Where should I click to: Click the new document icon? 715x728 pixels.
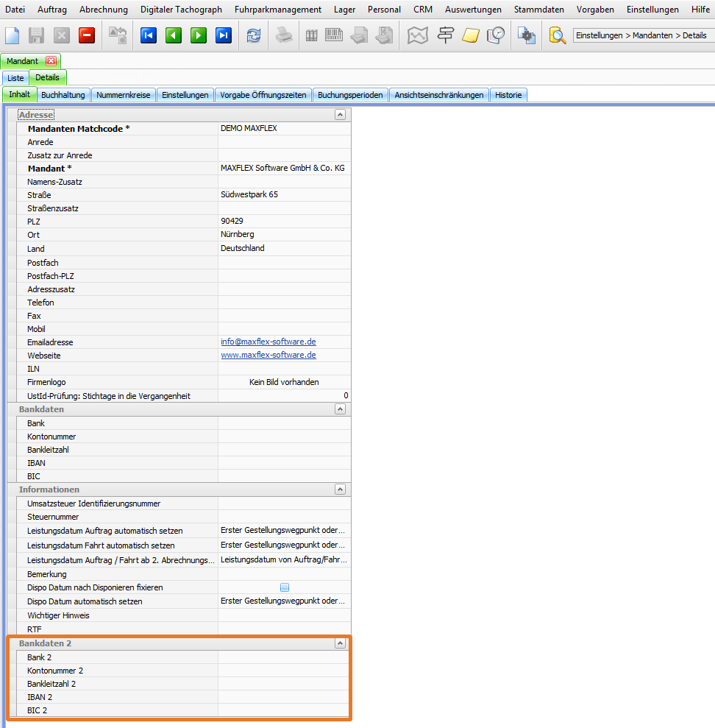click(13, 35)
